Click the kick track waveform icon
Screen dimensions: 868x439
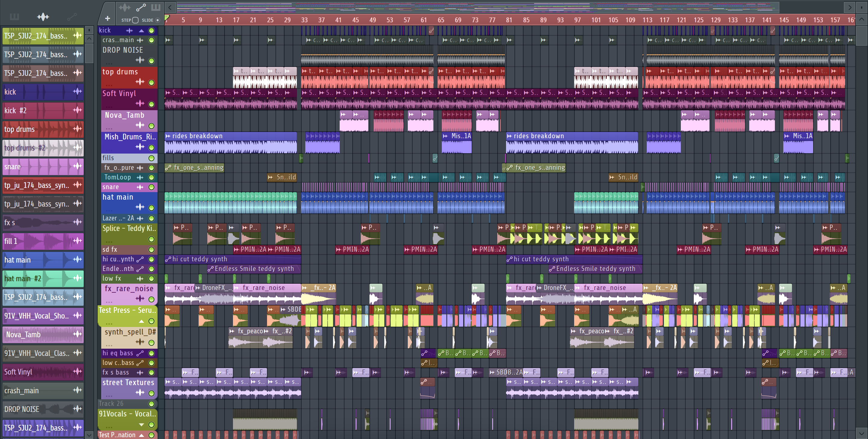click(x=129, y=31)
